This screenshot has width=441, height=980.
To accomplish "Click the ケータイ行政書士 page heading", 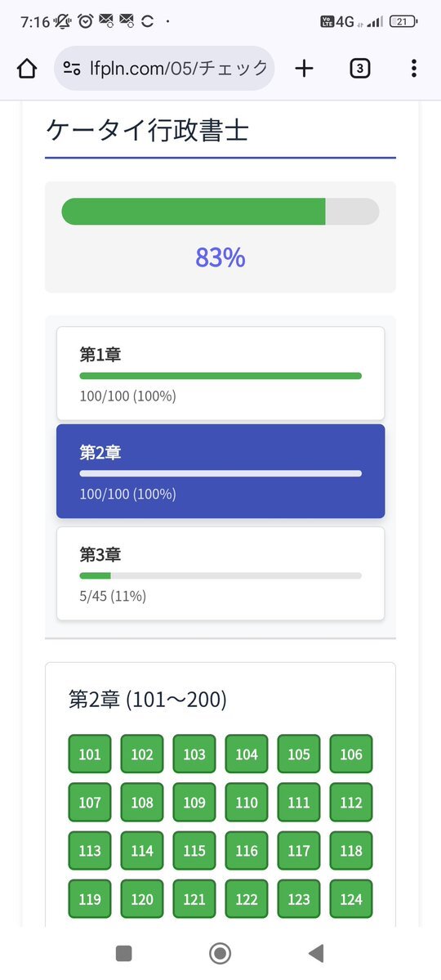I will pyautogui.click(x=148, y=132).
